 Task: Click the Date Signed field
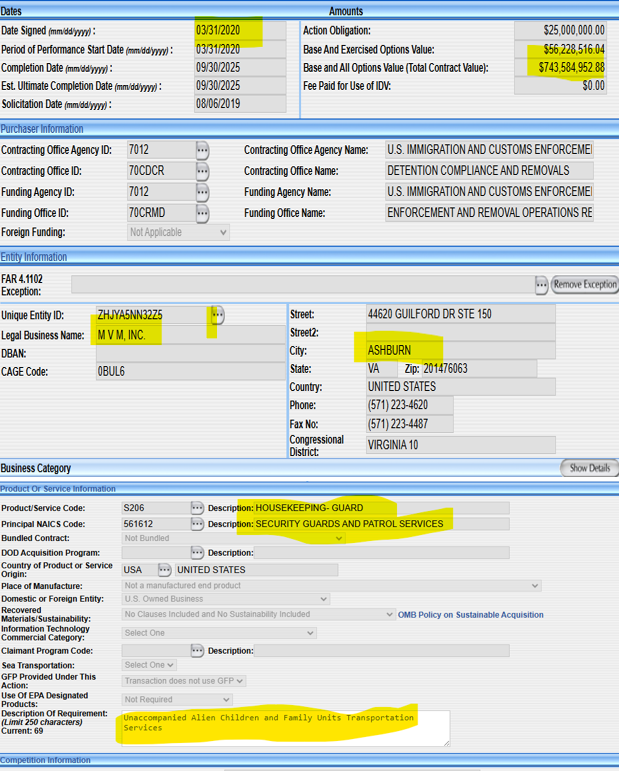pyautogui.click(x=240, y=31)
